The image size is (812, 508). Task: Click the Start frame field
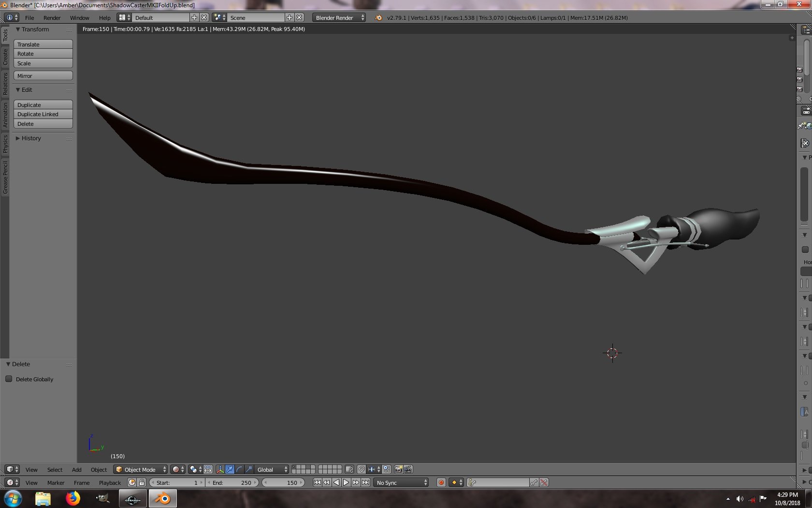click(x=177, y=482)
